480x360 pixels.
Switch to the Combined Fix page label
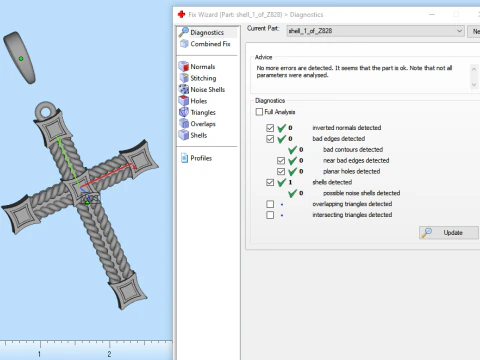pos(210,44)
